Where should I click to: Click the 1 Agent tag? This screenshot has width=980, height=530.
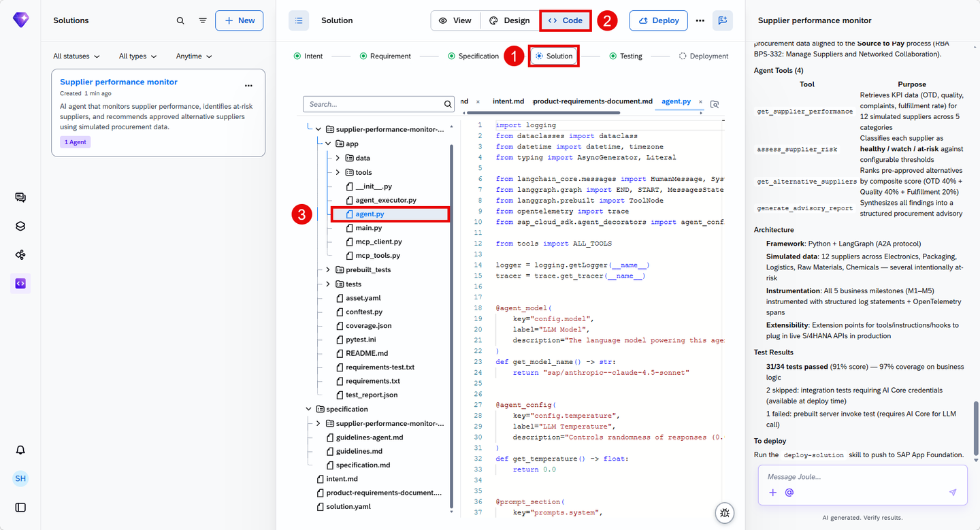(75, 142)
